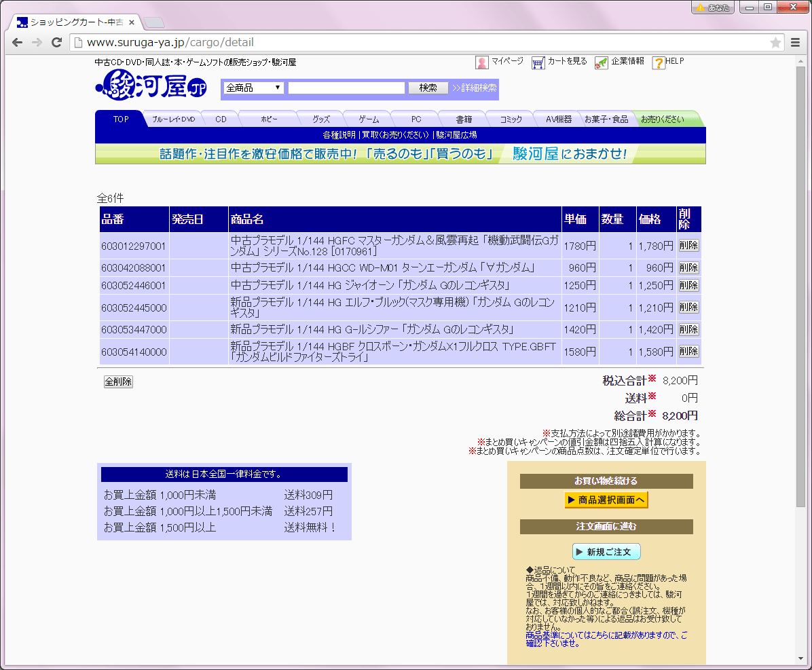Viewport: 812px width, 670px height.
Task: Click the 総合計 total amount 8,200円
Action: coord(680,415)
